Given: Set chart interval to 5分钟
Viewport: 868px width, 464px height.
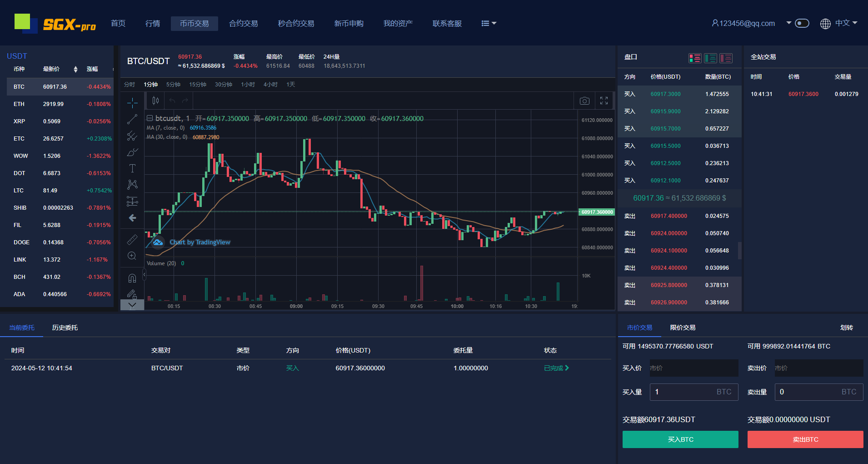Looking at the screenshot, I should click(x=173, y=85).
